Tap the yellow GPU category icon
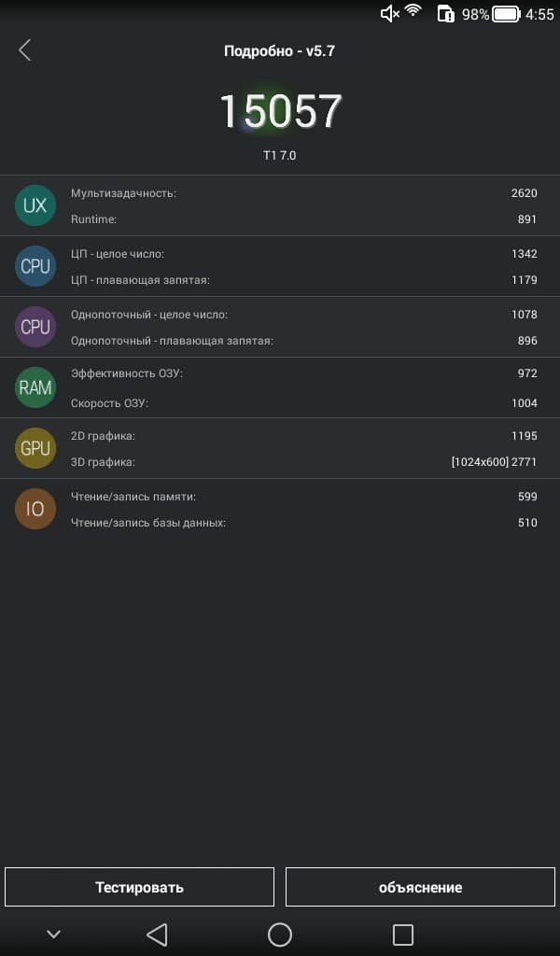Image resolution: width=560 pixels, height=956 pixels. pyautogui.click(x=35, y=448)
